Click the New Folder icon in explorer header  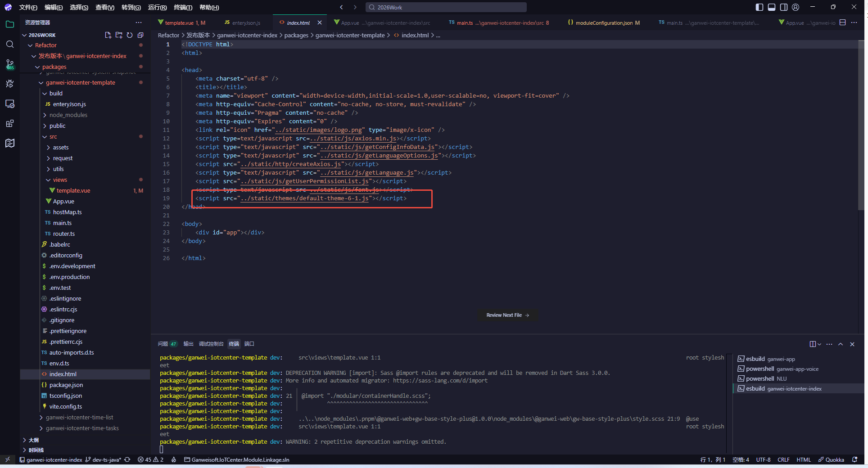pos(119,35)
